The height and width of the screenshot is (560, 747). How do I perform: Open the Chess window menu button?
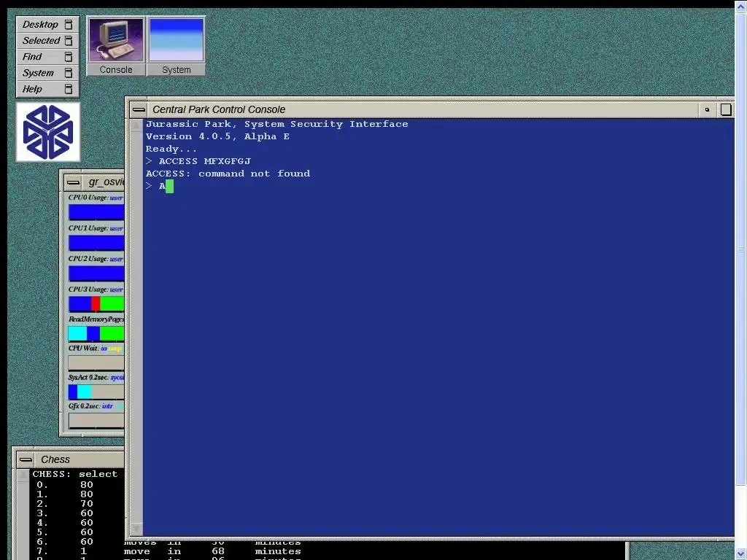point(26,459)
